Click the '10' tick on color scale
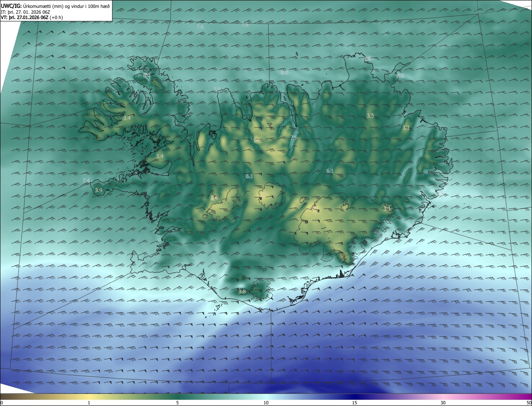Image resolution: width=532 pixels, height=406 pixels. click(x=266, y=403)
